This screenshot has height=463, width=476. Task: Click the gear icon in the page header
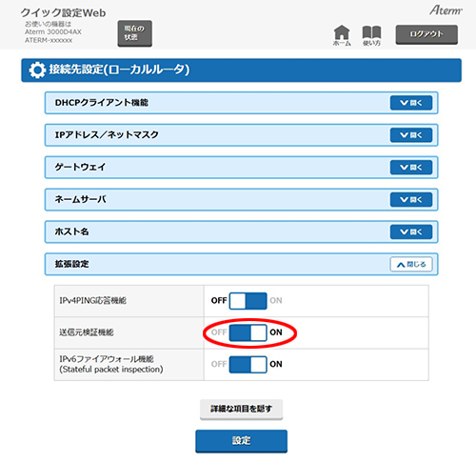point(37,70)
